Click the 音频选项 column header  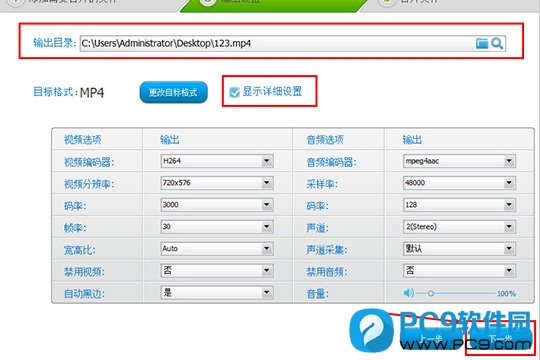pos(325,140)
